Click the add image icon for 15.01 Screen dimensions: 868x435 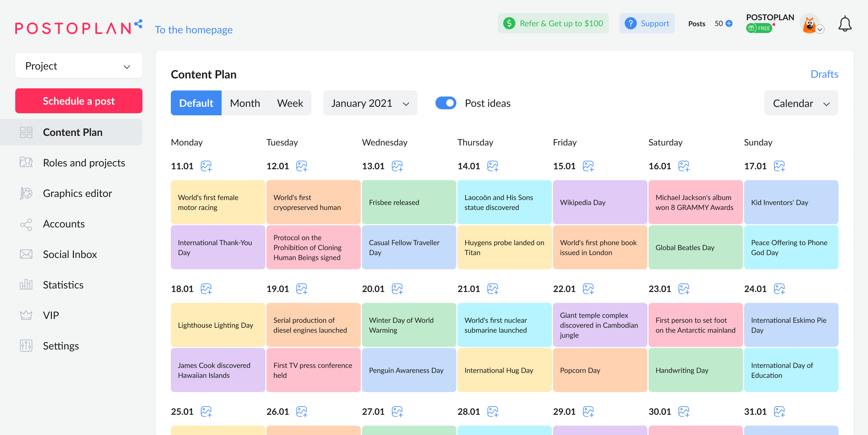[588, 166]
